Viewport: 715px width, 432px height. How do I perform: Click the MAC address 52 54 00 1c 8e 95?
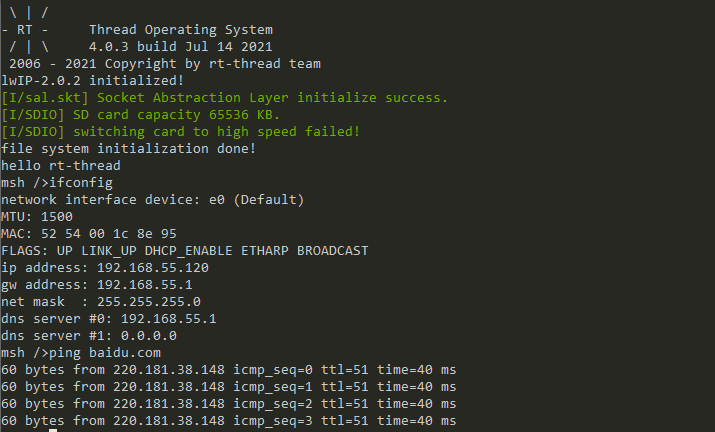point(109,234)
